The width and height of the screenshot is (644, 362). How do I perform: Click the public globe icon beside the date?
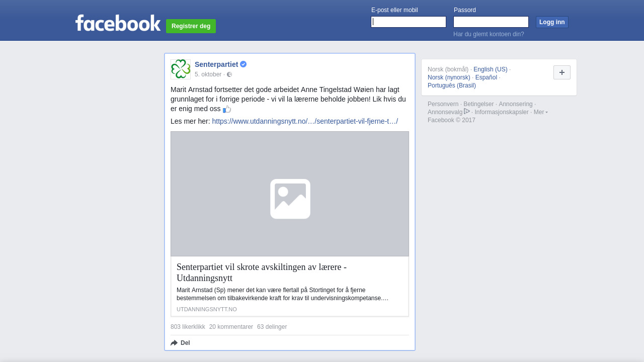(x=229, y=74)
